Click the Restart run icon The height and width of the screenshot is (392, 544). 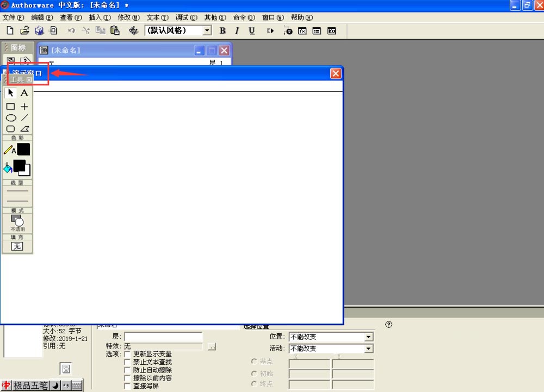pos(270,31)
